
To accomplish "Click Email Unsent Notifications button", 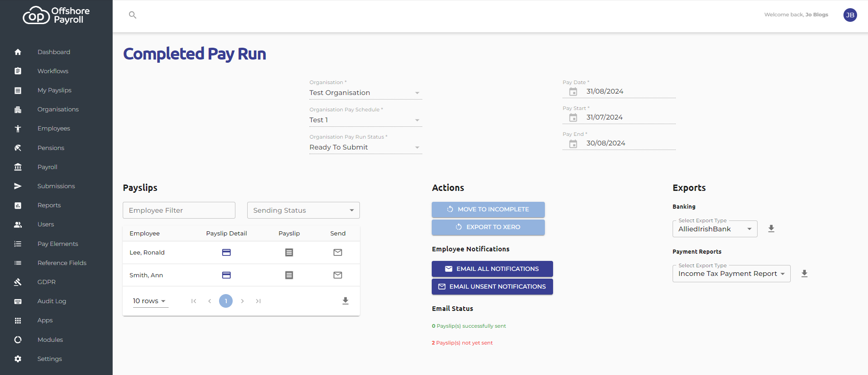I will (x=492, y=286).
